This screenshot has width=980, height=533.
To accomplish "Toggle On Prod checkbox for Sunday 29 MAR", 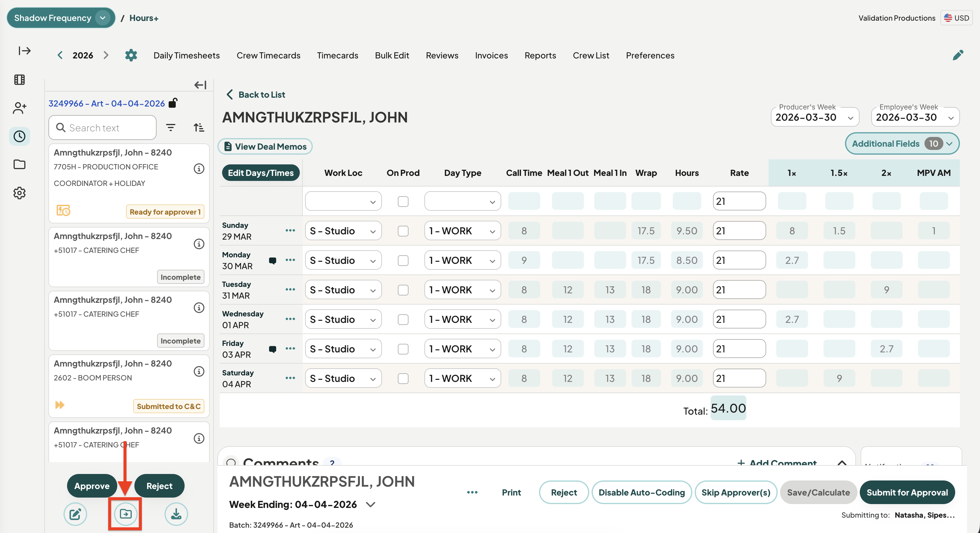I will pos(403,231).
